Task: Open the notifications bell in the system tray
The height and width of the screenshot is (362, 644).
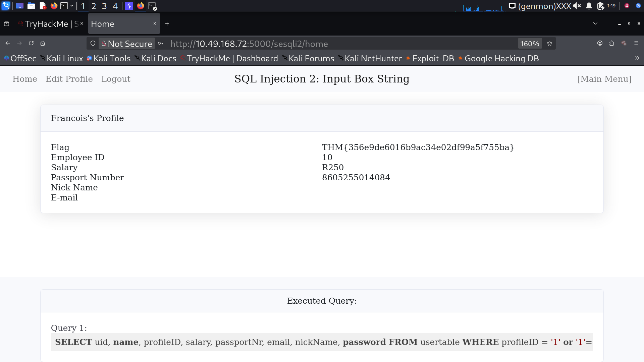Action: pyautogui.click(x=589, y=6)
